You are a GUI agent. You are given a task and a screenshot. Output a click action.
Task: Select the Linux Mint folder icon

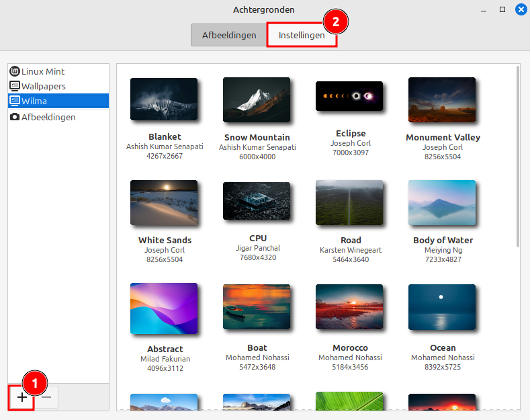coord(15,71)
